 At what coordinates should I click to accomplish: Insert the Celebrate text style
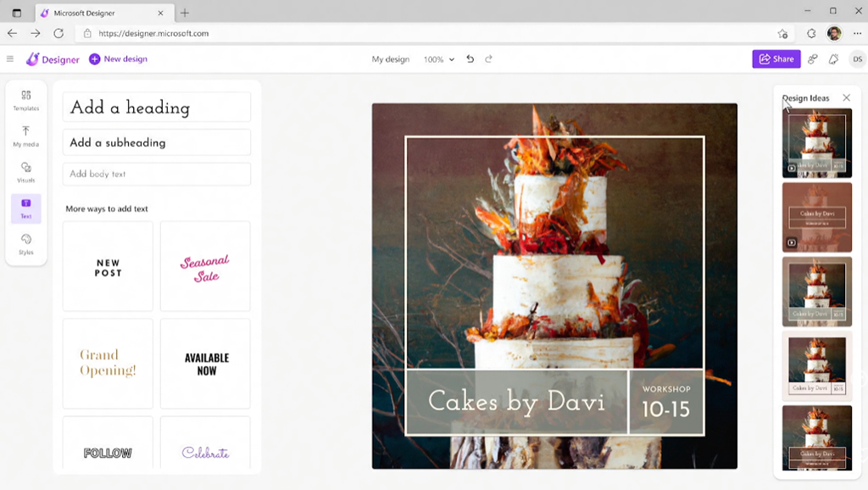tap(205, 443)
